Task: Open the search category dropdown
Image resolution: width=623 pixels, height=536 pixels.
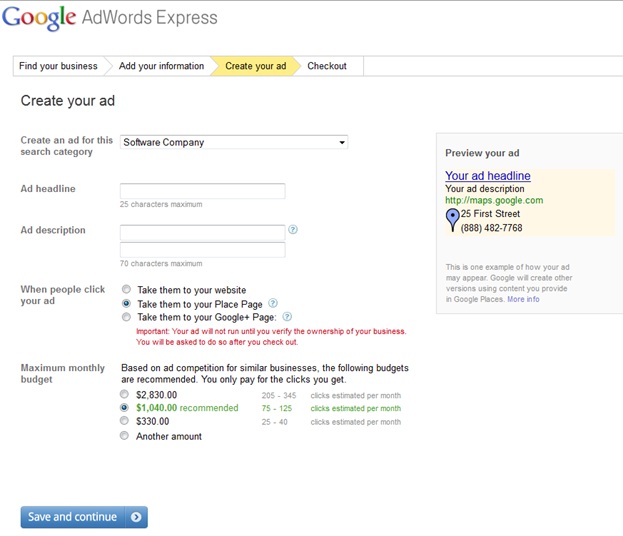Action: click(x=234, y=143)
